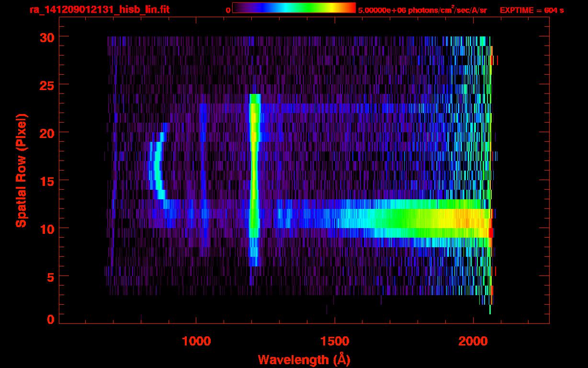Click x-axis tick label 2000
Image resolution: width=588 pixels, height=368 pixels.
473,341
